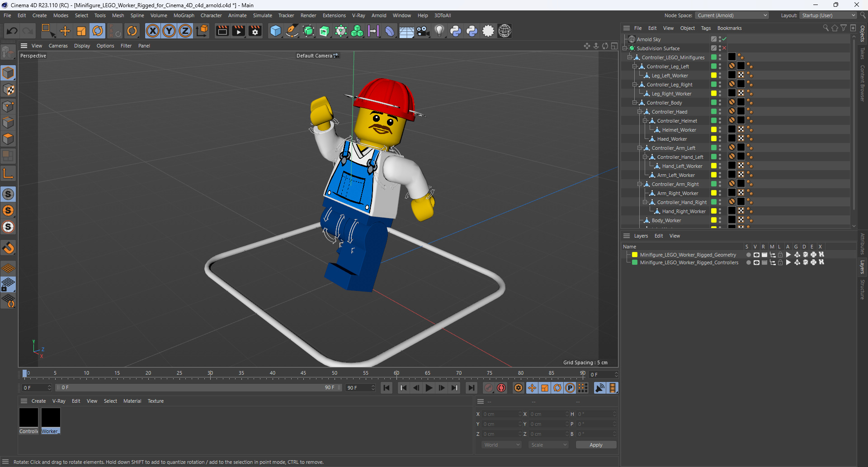Collapse the Controller_Hand_Right tree node
The image size is (868, 467).
[645, 202]
